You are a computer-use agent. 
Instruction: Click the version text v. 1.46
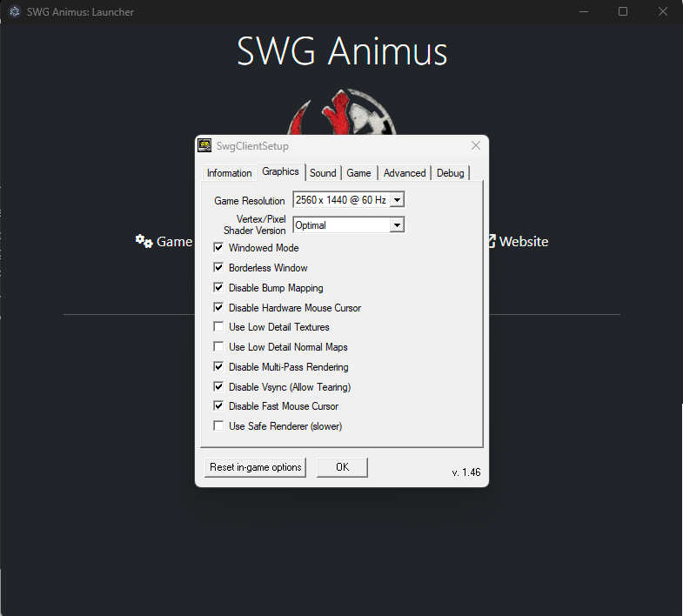[x=466, y=472]
